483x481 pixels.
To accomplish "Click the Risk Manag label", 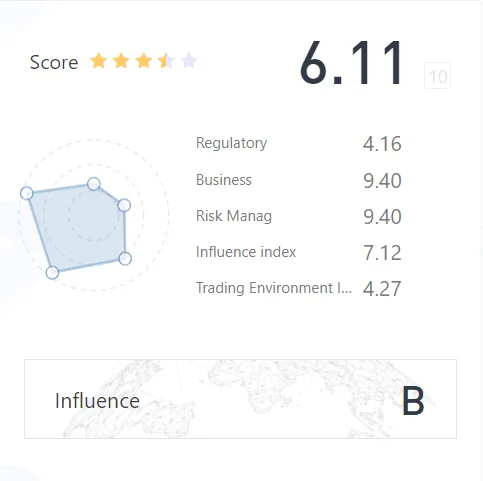I will (x=234, y=216).
